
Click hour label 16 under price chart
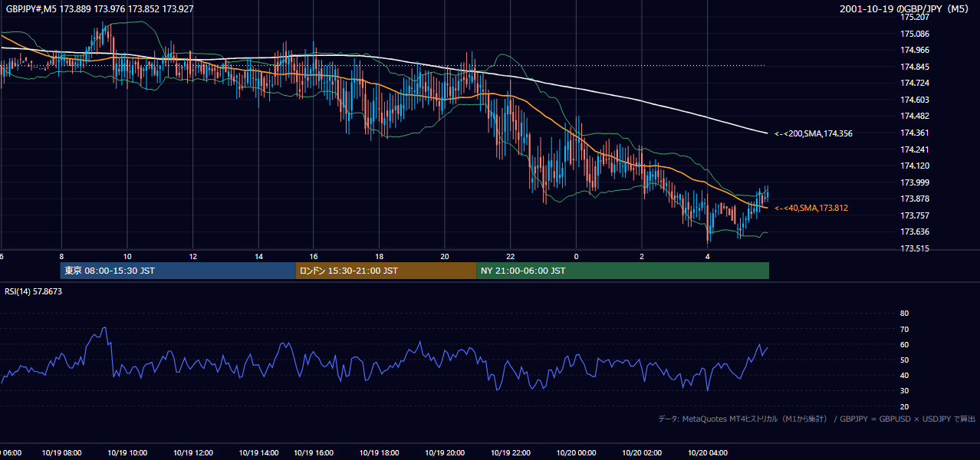point(314,256)
